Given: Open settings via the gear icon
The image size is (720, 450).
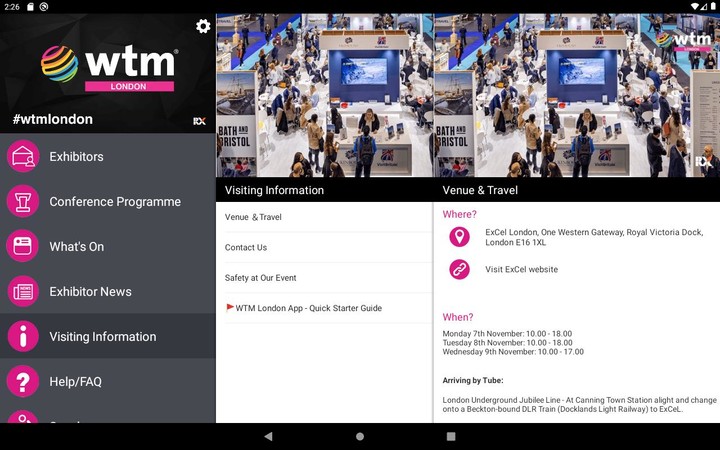Looking at the screenshot, I should pyautogui.click(x=203, y=26).
